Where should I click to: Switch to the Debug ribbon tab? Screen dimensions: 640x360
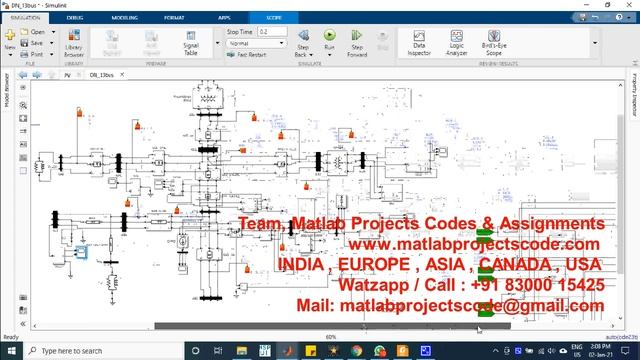click(x=75, y=18)
